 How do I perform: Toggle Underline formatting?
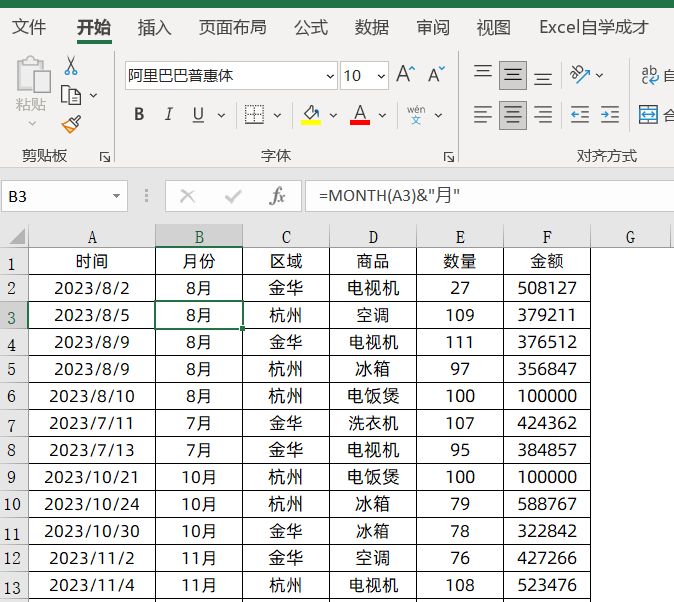198,114
